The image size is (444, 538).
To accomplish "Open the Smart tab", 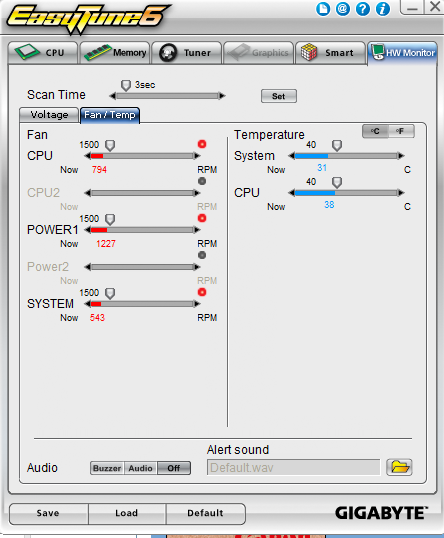I will [330, 53].
